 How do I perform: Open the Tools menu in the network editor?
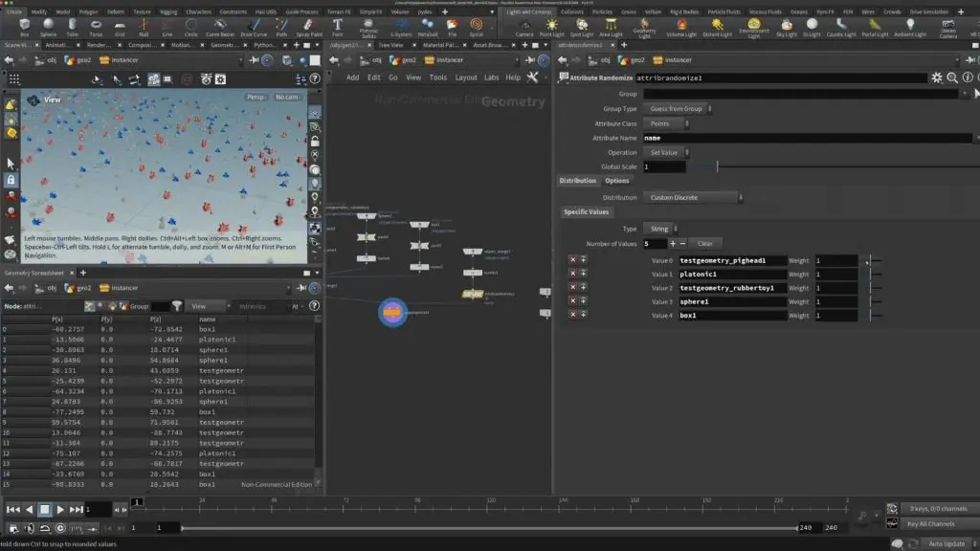438,77
